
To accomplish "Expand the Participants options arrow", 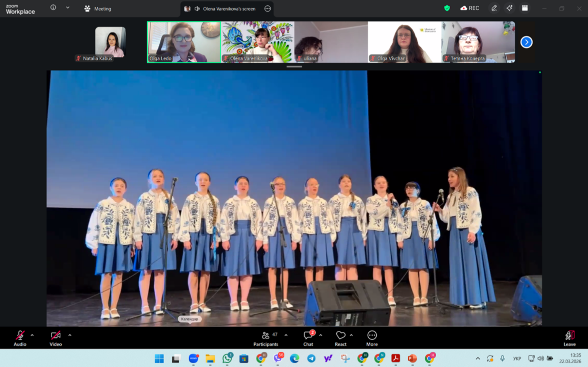I will [286, 335].
